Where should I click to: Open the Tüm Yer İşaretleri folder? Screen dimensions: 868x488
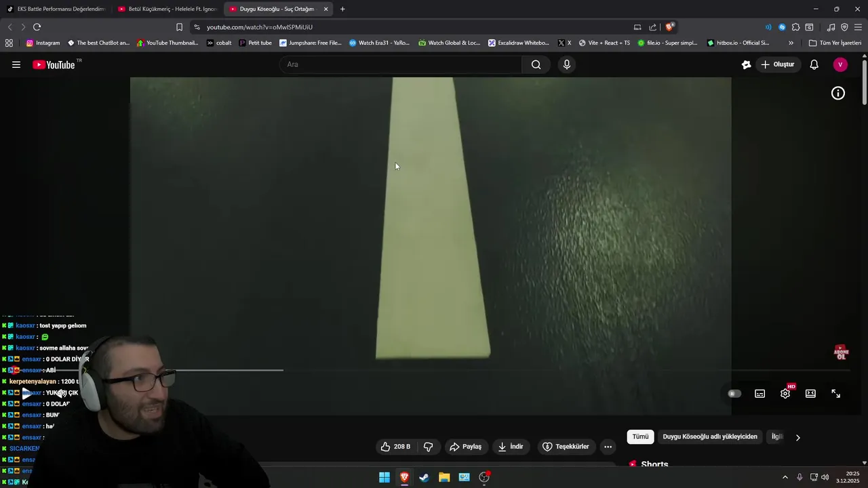click(x=835, y=43)
